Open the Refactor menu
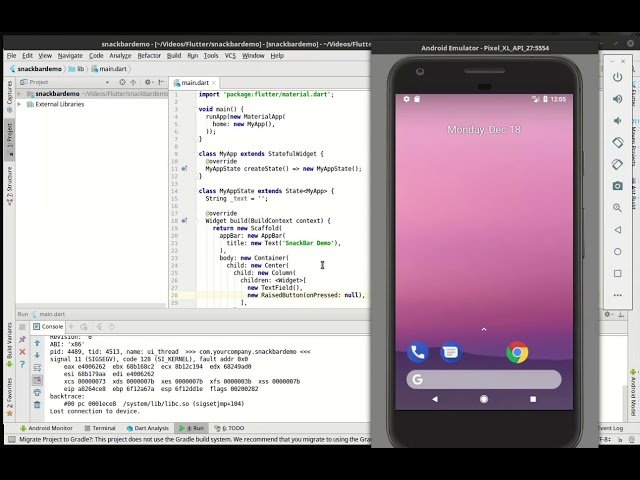 149,56
